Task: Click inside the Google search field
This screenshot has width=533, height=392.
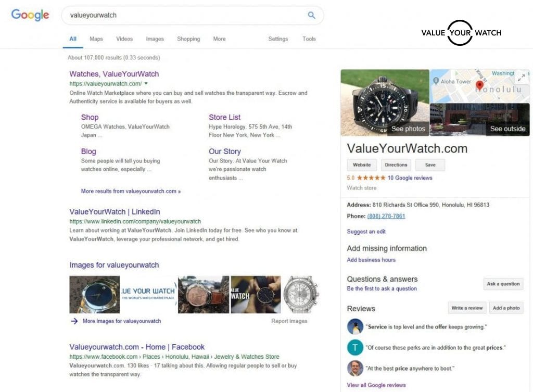Action: (x=182, y=15)
